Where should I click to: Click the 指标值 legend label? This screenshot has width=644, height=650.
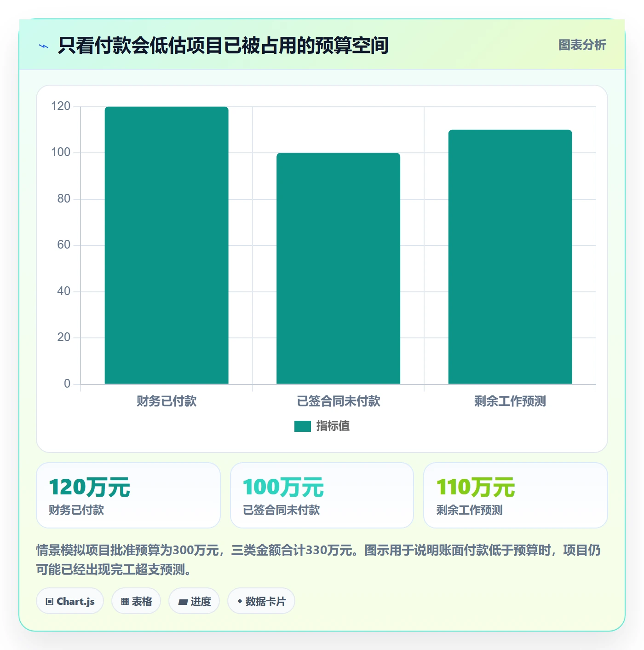[333, 426]
